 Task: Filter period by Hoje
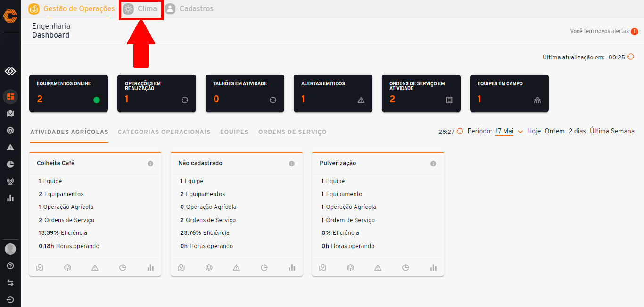(x=534, y=131)
